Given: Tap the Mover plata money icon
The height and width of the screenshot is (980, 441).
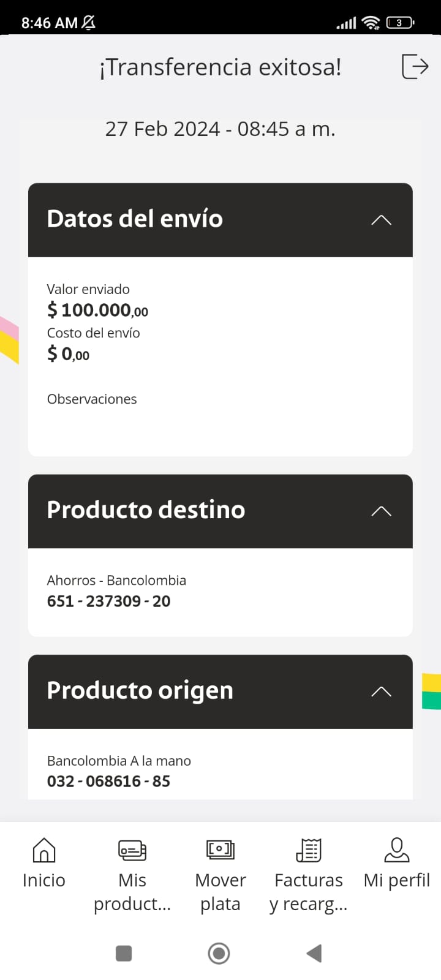Looking at the screenshot, I should pyautogui.click(x=221, y=850).
